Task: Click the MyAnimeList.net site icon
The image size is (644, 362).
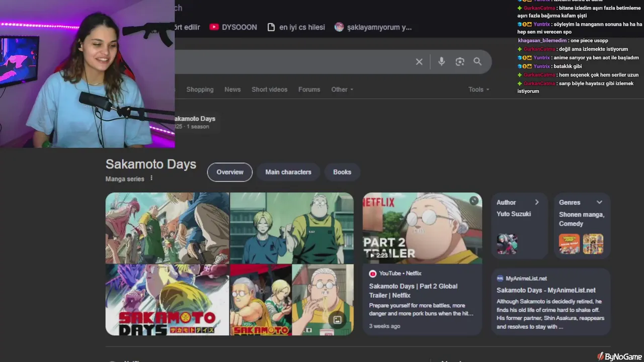Action: tap(500, 278)
